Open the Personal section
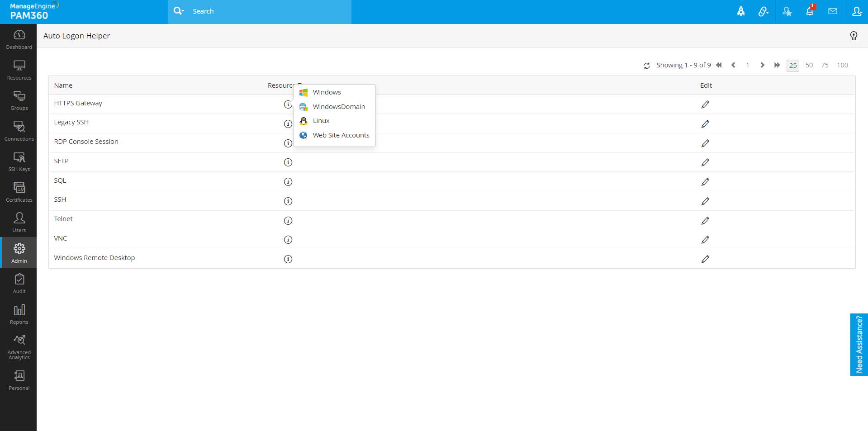This screenshot has height=431, width=868. point(19,380)
